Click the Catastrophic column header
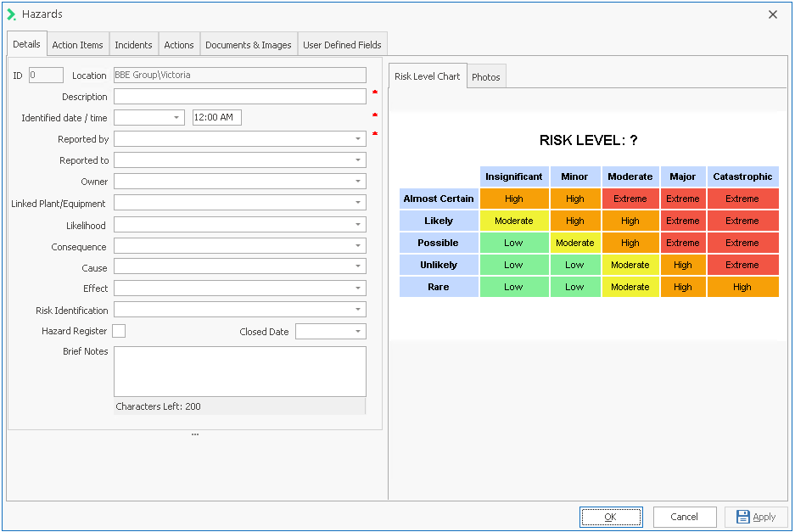 tap(742, 176)
